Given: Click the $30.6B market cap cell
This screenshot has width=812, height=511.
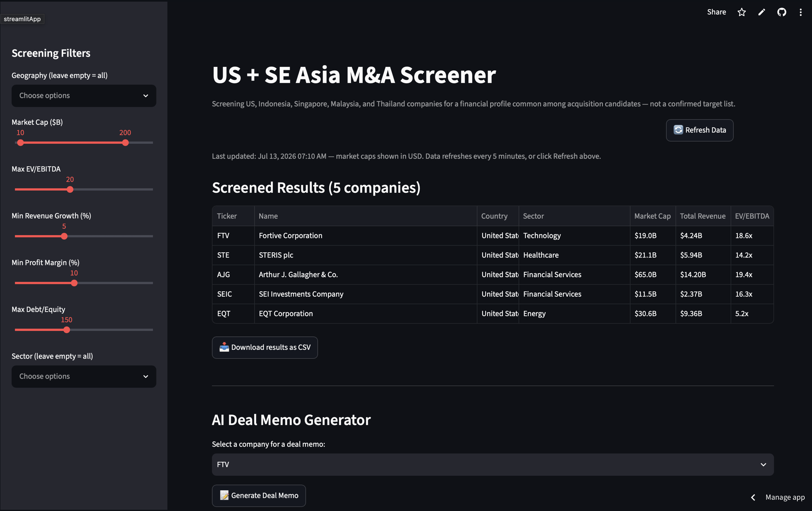Looking at the screenshot, I should pyautogui.click(x=652, y=313).
